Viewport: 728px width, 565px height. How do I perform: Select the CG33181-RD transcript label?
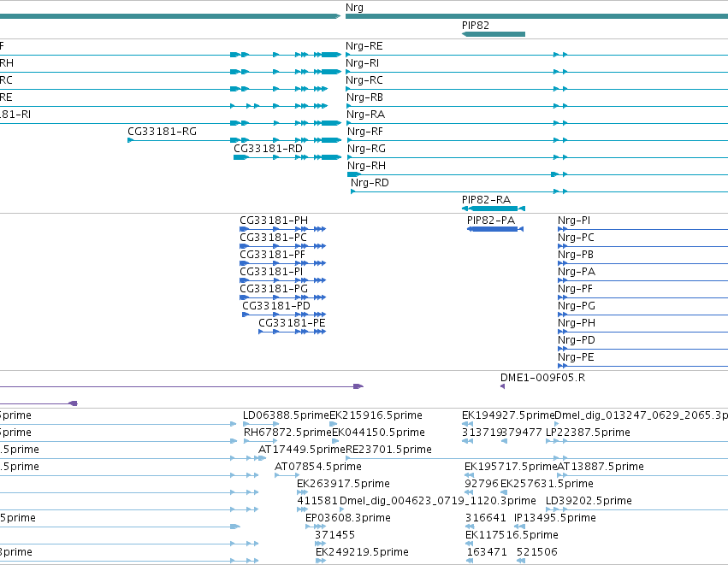point(268,149)
